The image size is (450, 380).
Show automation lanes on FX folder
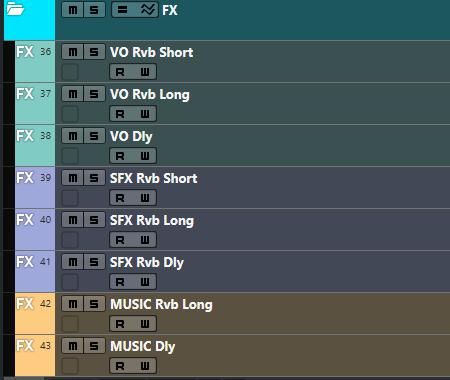[147, 10]
